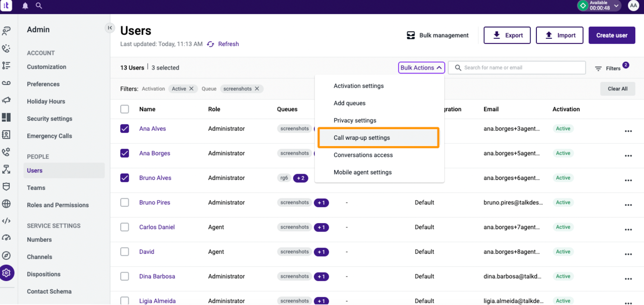644x305 pixels.
Task: Open the Admin settings gear icon
Action: (6, 273)
